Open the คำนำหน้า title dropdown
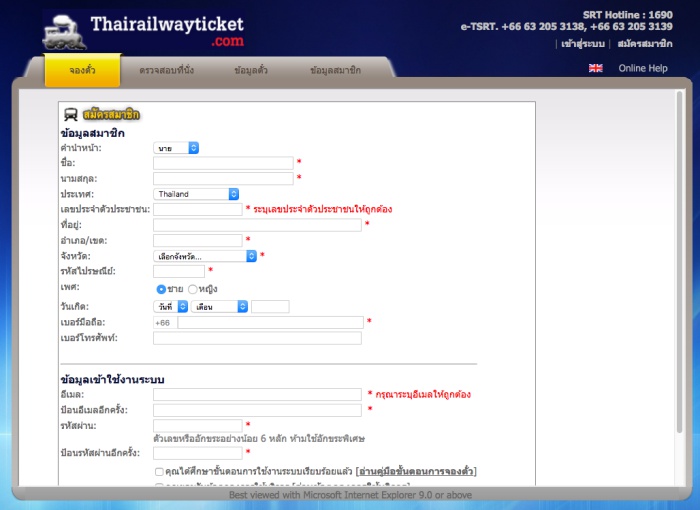700x510 pixels. point(176,148)
